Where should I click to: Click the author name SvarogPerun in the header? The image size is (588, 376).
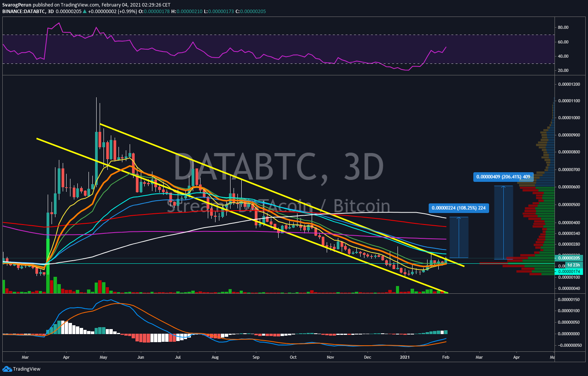tap(17, 5)
